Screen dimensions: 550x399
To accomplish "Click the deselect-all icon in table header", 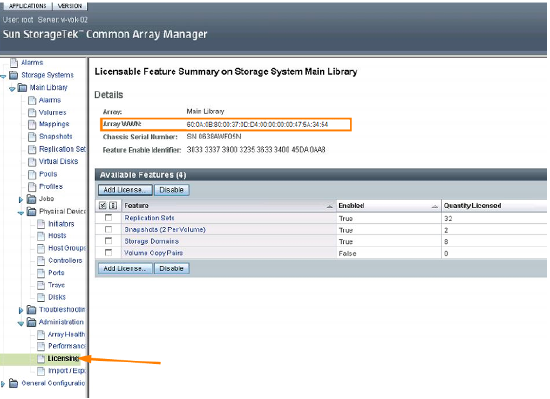I will pos(113,205).
